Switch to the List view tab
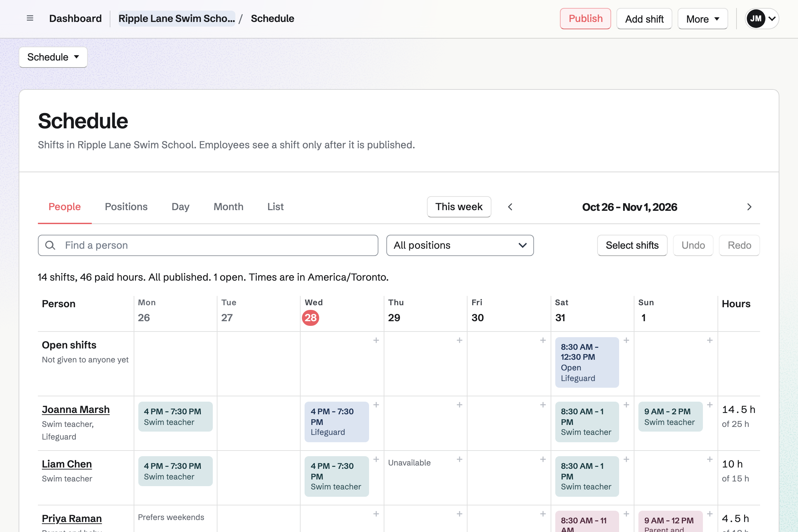This screenshot has width=798, height=532. 275,206
